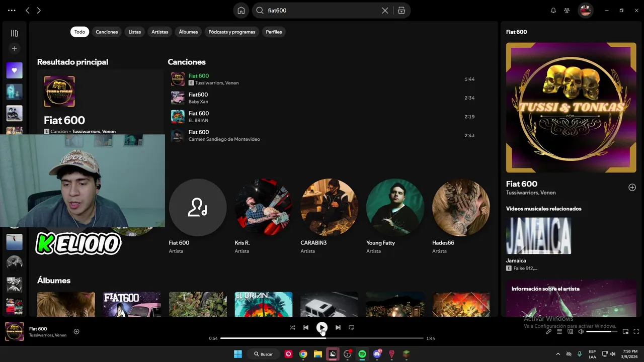Open File Explorer from the taskbar
644x362 pixels.
[318, 354]
